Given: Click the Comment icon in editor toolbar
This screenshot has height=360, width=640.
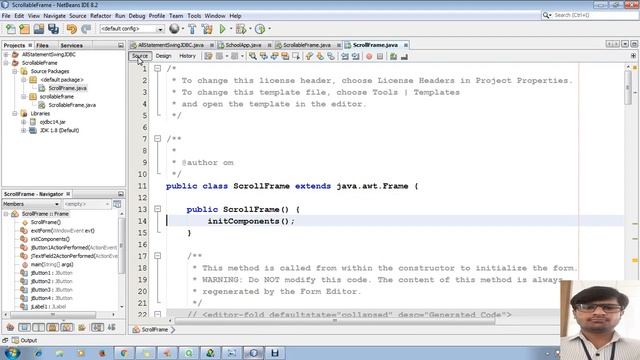Looking at the screenshot, I should (393, 56).
